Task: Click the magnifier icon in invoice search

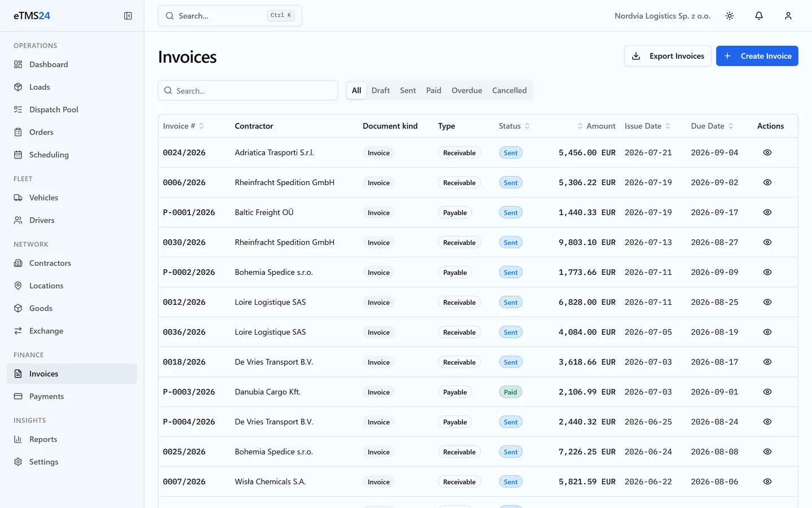Action: coord(168,90)
